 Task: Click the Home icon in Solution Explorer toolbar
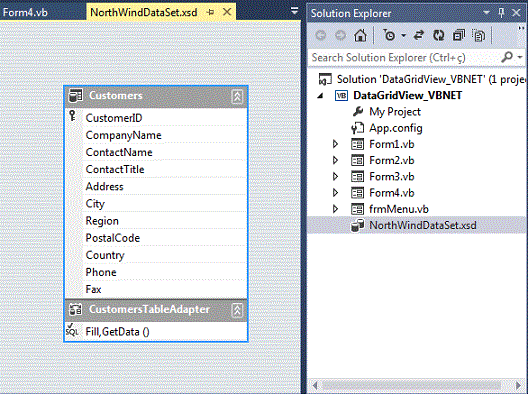point(360,35)
